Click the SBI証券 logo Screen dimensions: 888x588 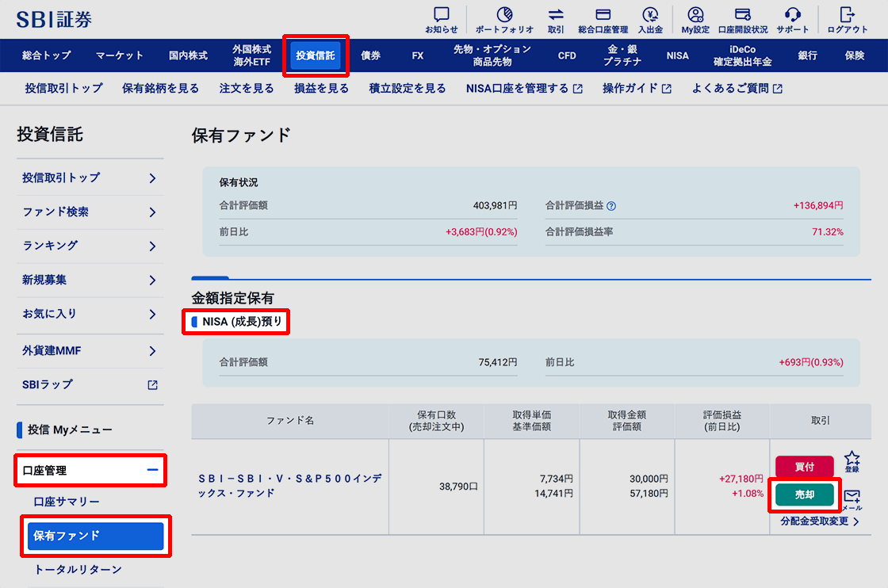click(x=54, y=19)
